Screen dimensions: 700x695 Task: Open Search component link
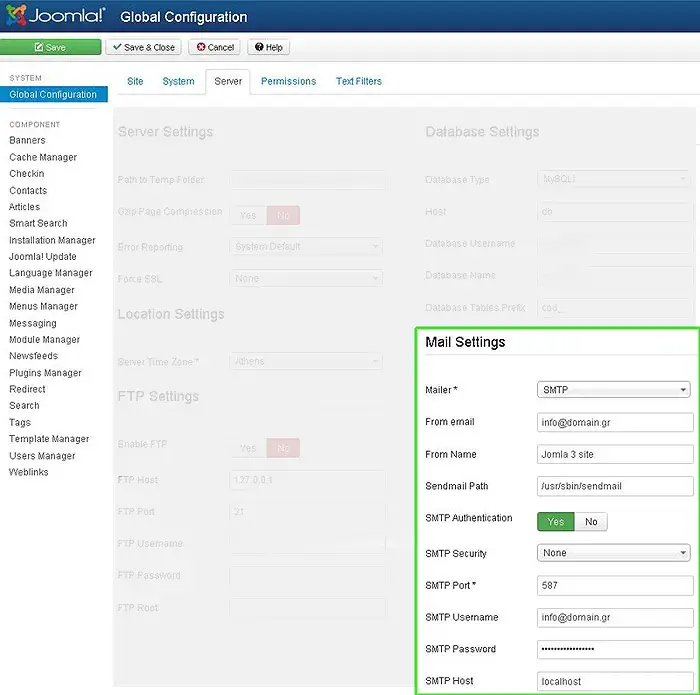pos(25,406)
